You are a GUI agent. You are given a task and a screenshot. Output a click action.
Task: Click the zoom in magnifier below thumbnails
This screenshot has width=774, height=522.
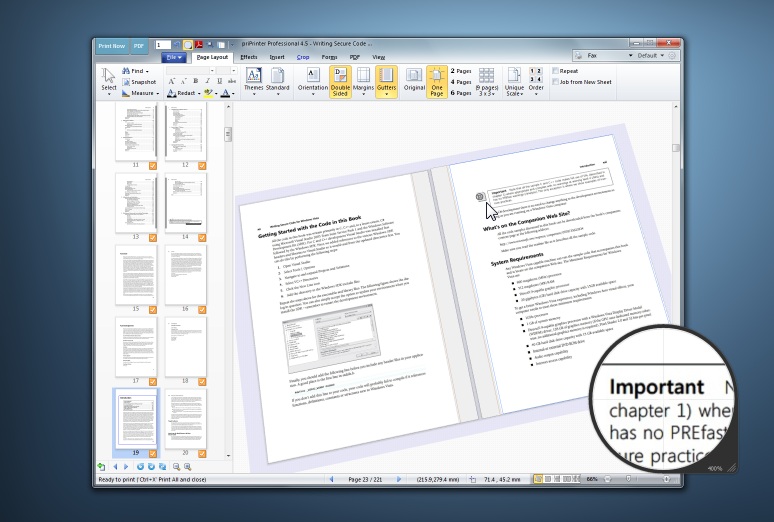(188, 467)
